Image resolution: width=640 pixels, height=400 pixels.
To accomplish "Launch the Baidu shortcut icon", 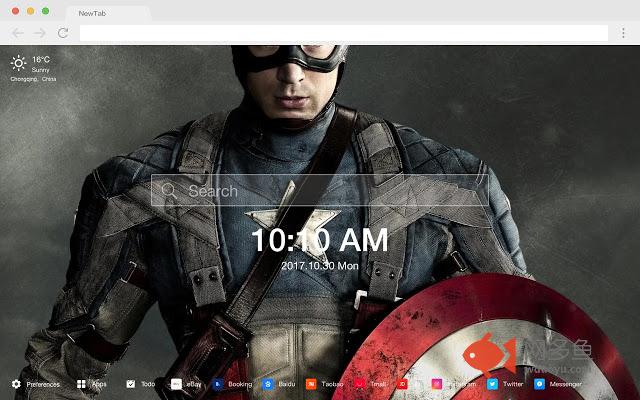I will point(268,384).
